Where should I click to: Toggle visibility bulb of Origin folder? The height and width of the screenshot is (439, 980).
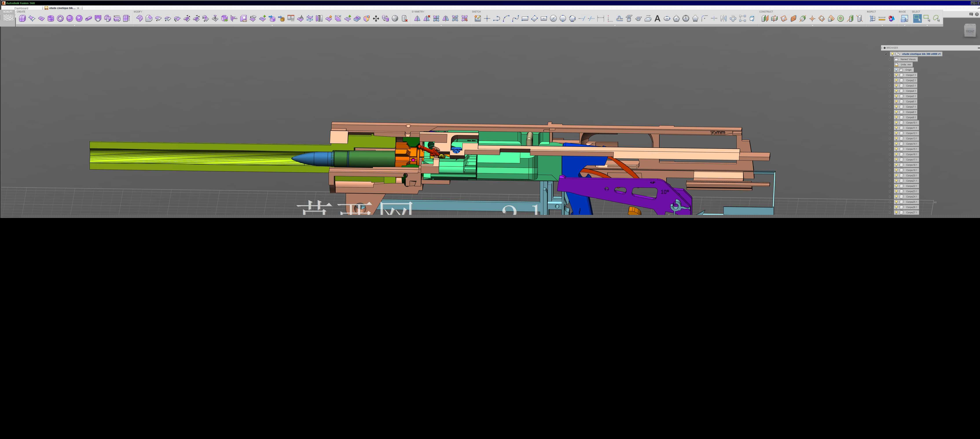coord(896,70)
